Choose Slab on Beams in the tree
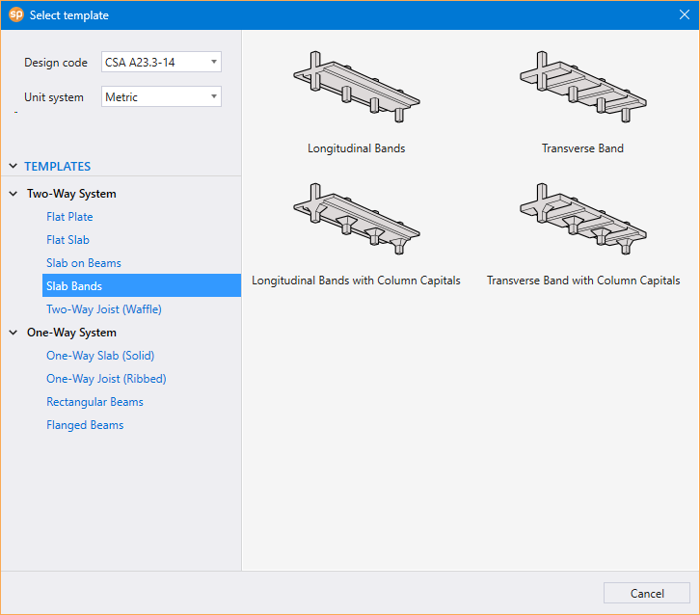The height and width of the screenshot is (615, 700). (84, 263)
